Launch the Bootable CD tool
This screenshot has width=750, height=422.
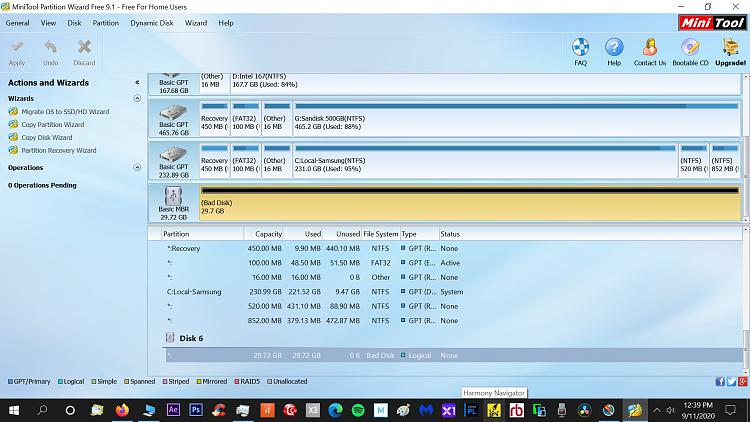coord(690,52)
